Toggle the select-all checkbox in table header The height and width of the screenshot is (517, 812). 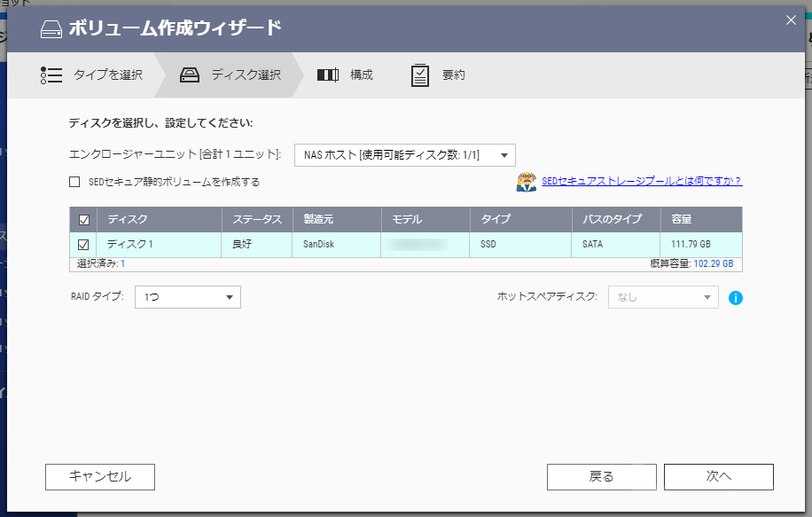click(84, 220)
